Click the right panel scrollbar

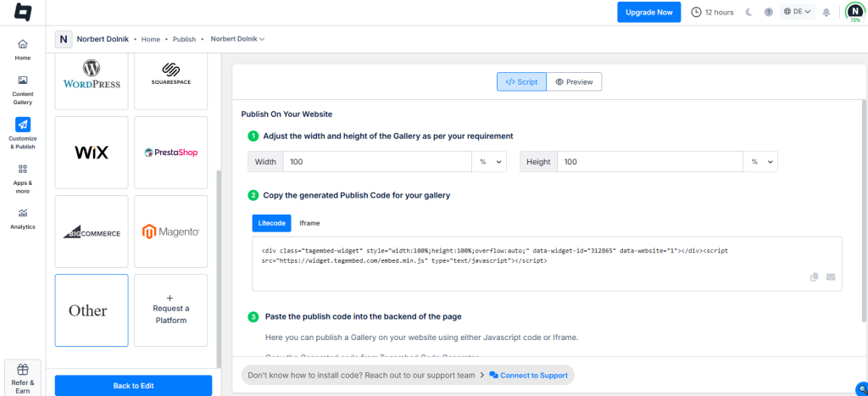864,210
